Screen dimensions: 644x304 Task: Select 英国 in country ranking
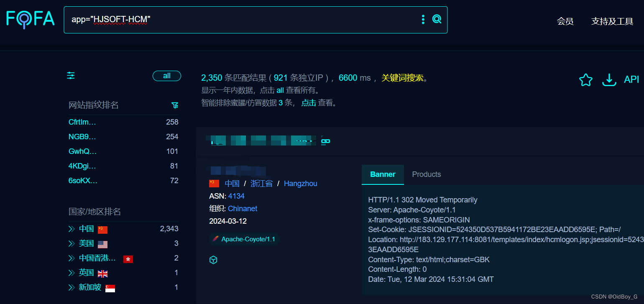tap(87, 273)
